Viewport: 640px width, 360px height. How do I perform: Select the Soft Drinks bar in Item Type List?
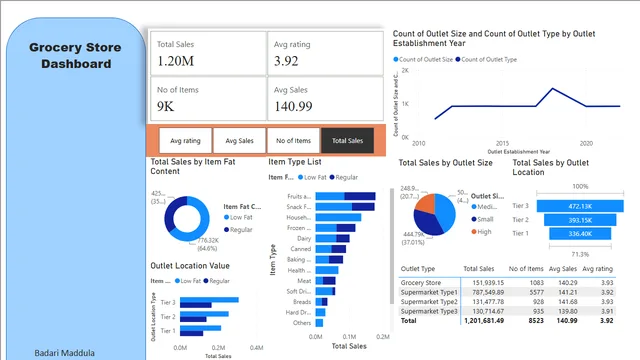(x=325, y=291)
